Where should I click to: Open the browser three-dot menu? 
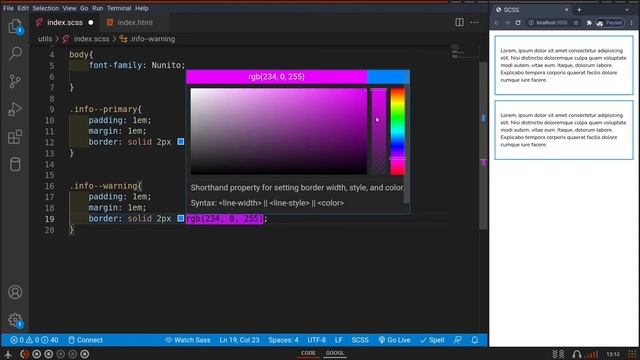pyautogui.click(x=631, y=22)
